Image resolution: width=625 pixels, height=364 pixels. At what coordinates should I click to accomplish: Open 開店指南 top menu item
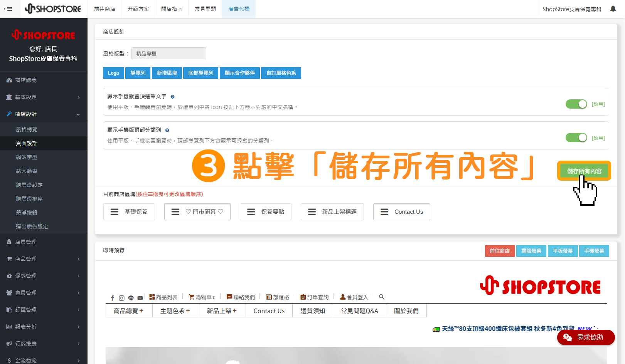pos(172,9)
